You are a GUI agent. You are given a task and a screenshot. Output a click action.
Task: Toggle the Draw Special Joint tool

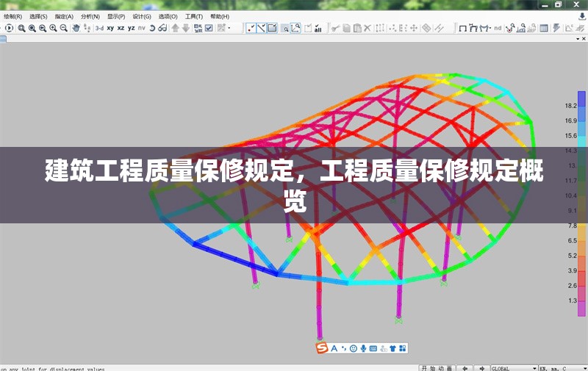(x=251, y=28)
